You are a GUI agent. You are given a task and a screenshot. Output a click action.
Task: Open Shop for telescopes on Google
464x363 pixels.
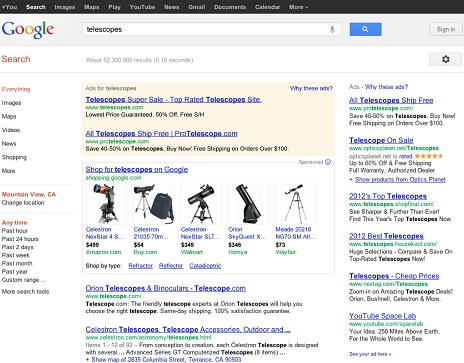[137, 169]
